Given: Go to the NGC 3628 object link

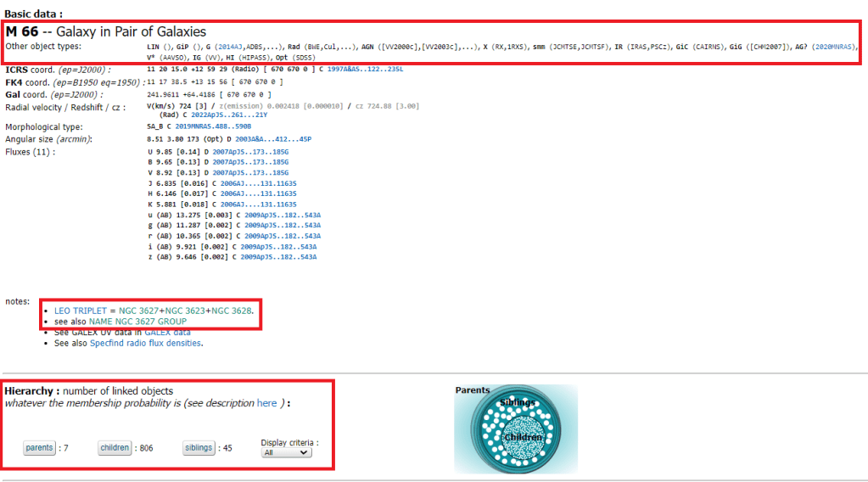Looking at the screenshot, I should point(231,311).
